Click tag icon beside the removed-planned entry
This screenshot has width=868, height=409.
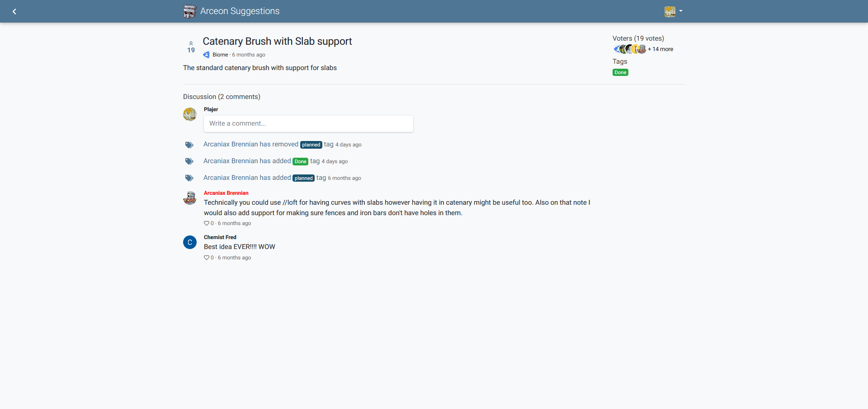pos(189,145)
